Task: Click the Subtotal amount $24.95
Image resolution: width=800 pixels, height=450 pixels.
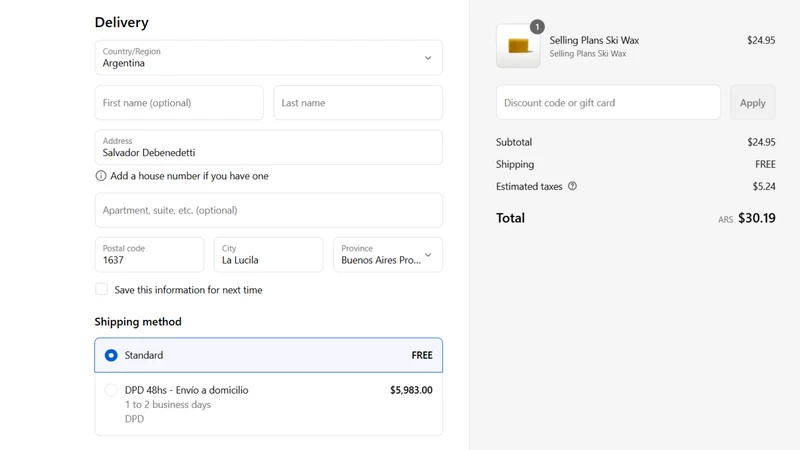Action: (x=761, y=142)
